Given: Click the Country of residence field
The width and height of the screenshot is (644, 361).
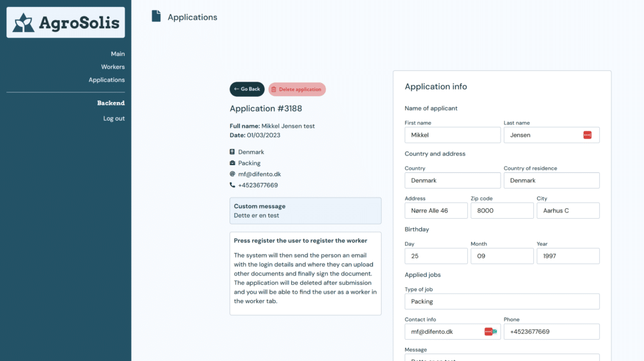Looking at the screenshot, I should pyautogui.click(x=552, y=181).
